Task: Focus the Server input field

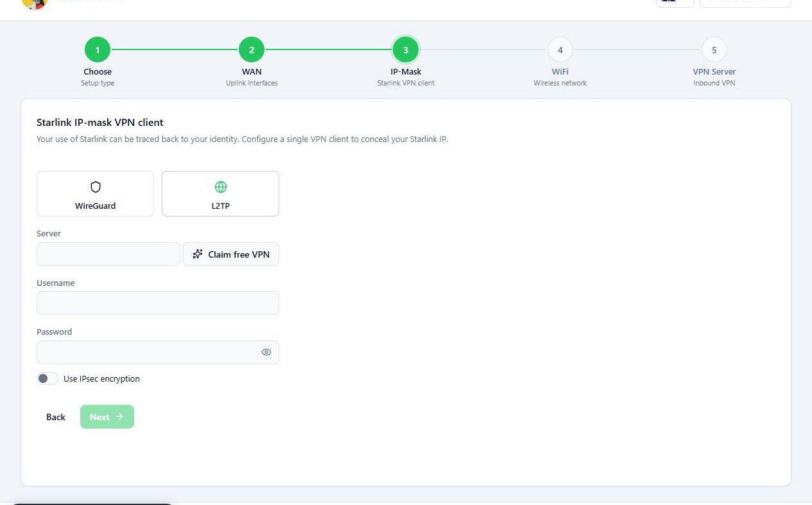Action: (108, 254)
